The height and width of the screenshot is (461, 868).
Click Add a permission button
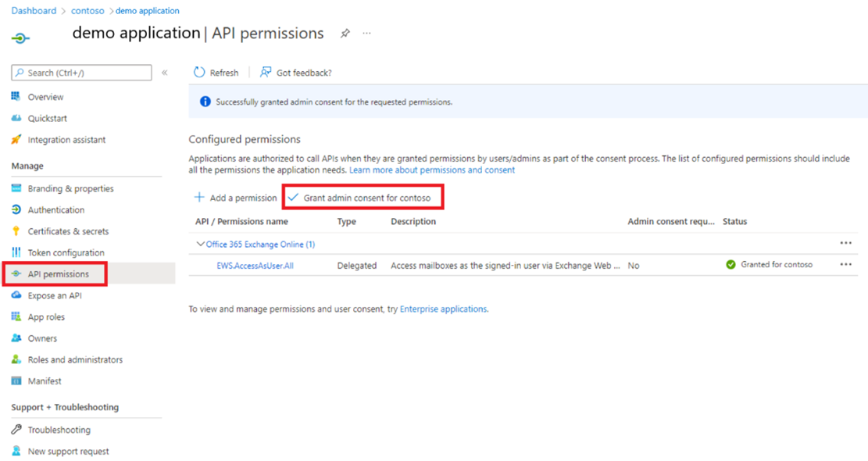click(x=235, y=198)
